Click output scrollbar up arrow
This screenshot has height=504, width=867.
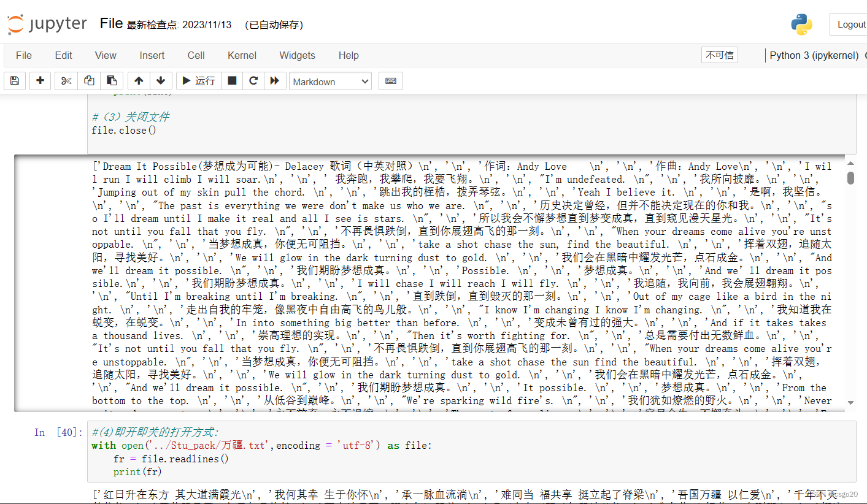pyautogui.click(x=850, y=163)
